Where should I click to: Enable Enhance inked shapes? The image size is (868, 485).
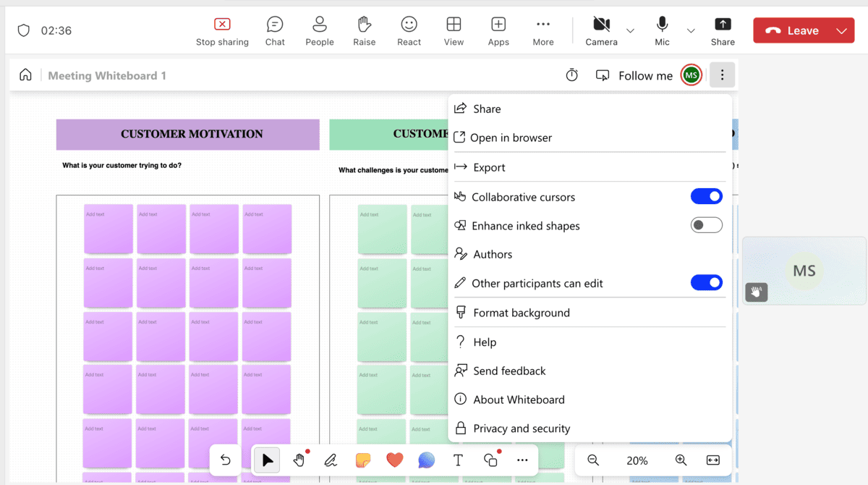[x=707, y=225]
